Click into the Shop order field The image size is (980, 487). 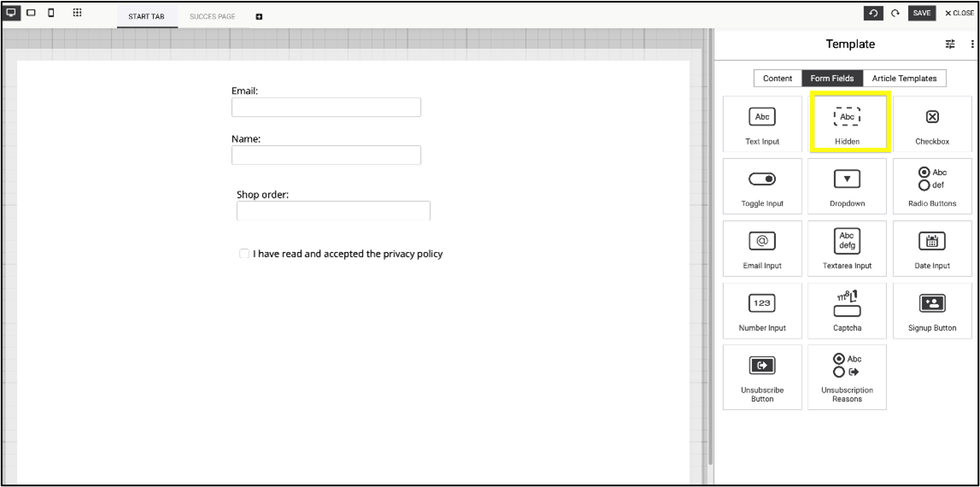pyautogui.click(x=333, y=211)
